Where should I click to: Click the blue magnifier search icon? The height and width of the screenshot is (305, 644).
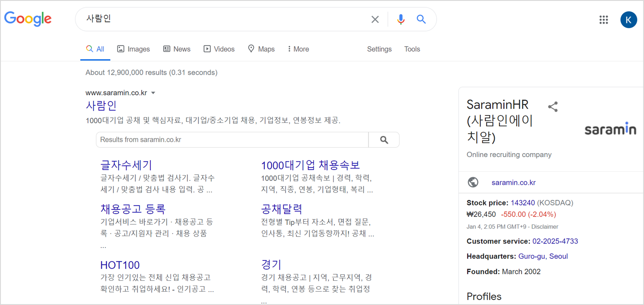tap(421, 19)
